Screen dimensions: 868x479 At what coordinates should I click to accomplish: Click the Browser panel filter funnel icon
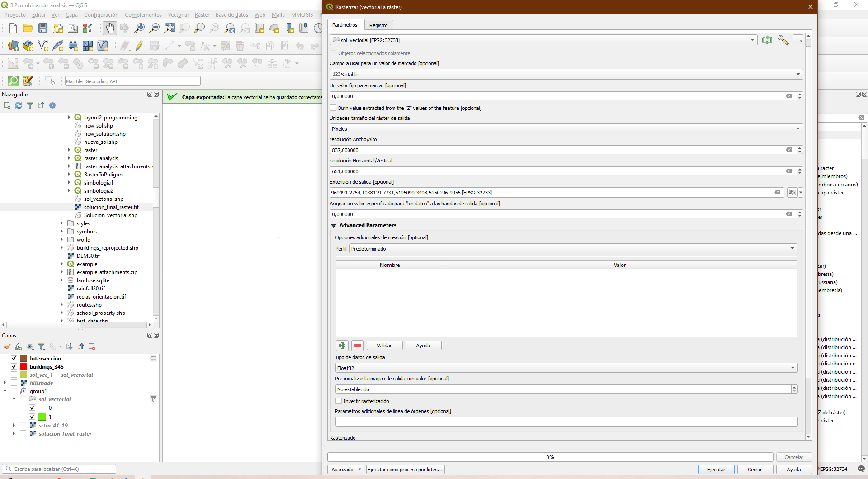[30, 105]
